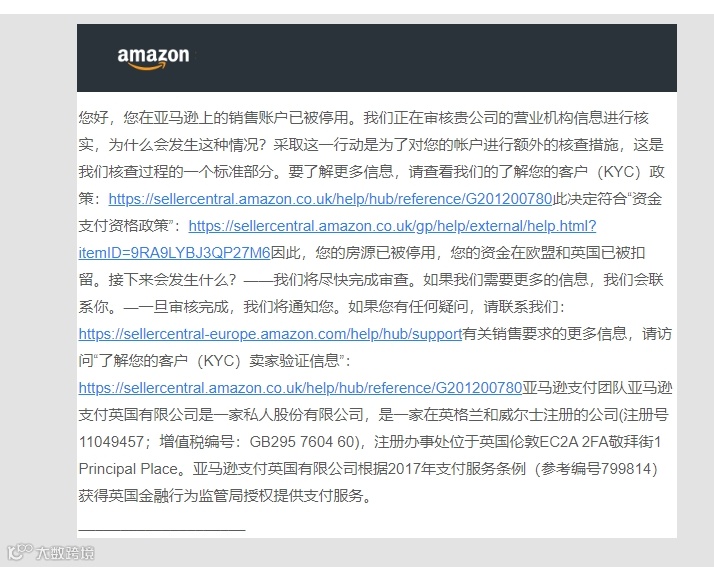Click the orange smile arrow under amazon

pos(147,66)
